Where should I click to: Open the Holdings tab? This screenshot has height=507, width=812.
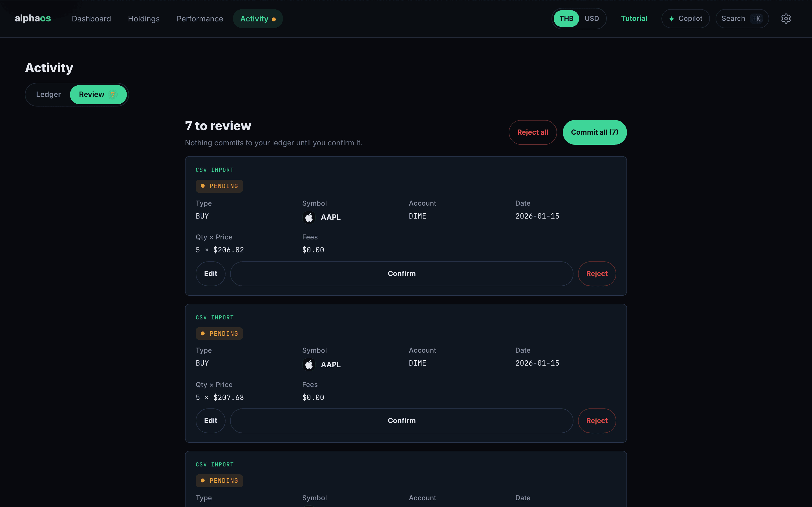click(x=144, y=19)
